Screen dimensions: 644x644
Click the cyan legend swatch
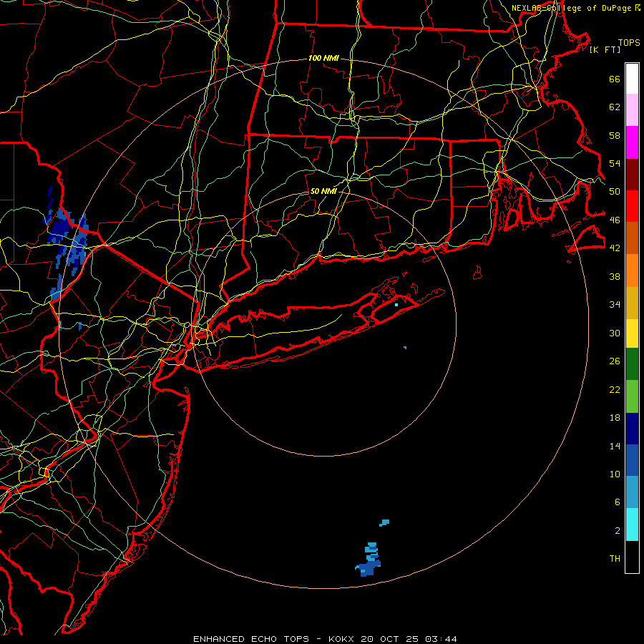(x=632, y=525)
